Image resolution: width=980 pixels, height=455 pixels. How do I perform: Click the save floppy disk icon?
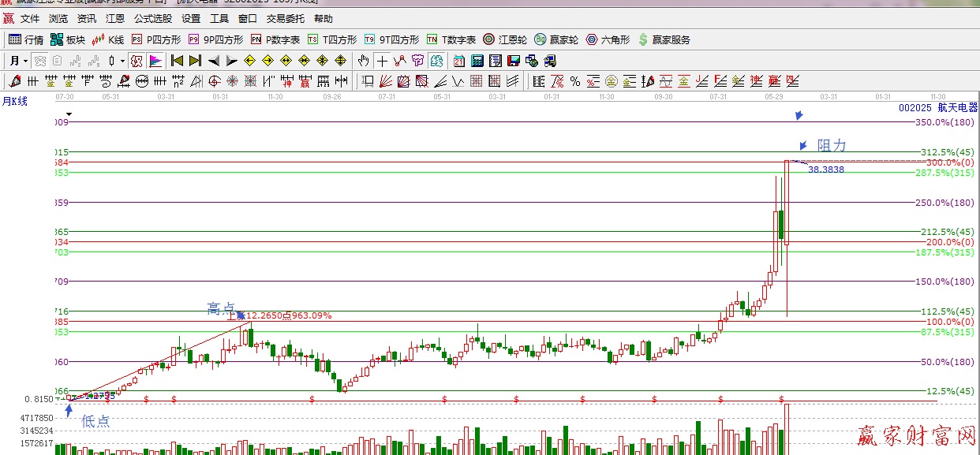(x=514, y=61)
